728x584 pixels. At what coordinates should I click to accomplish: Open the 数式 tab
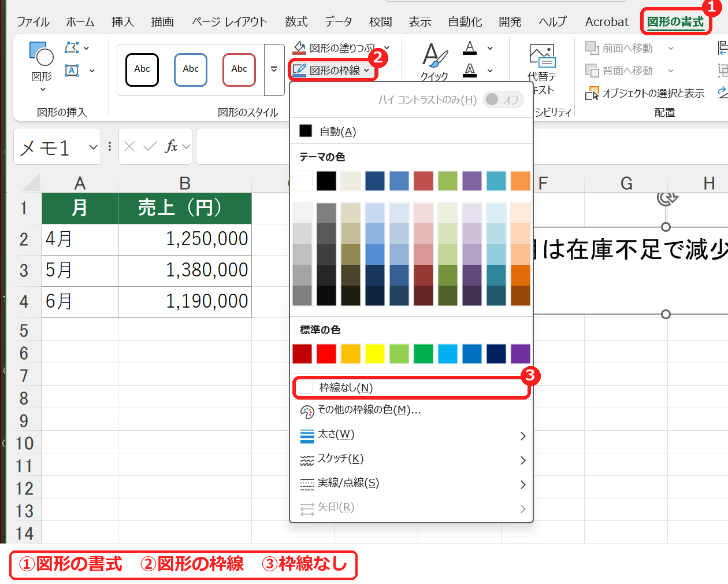pos(296,22)
